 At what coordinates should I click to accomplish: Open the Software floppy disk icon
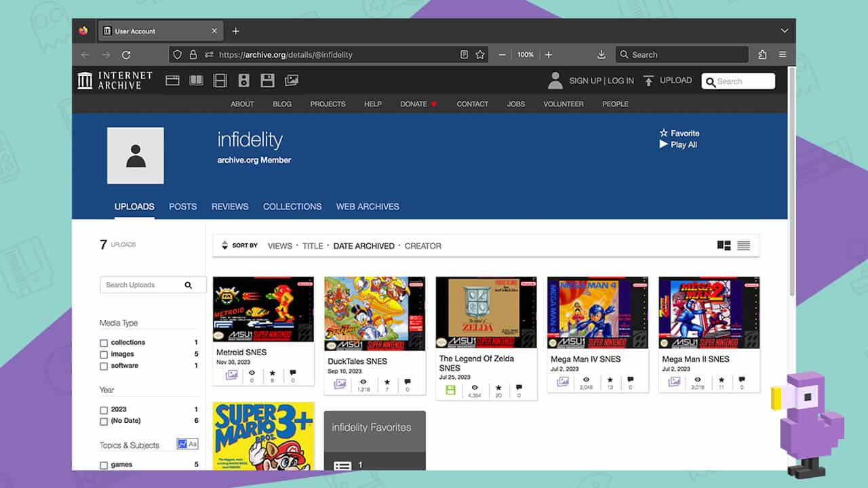268,81
